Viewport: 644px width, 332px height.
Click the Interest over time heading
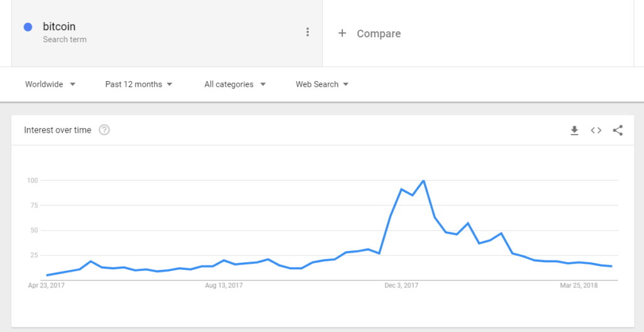pyautogui.click(x=57, y=130)
